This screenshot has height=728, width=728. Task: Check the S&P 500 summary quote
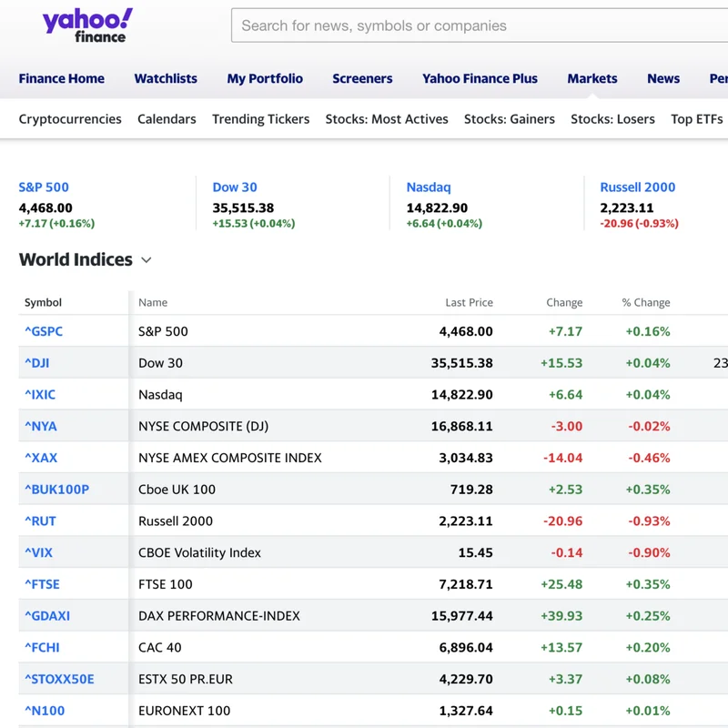coord(43,187)
